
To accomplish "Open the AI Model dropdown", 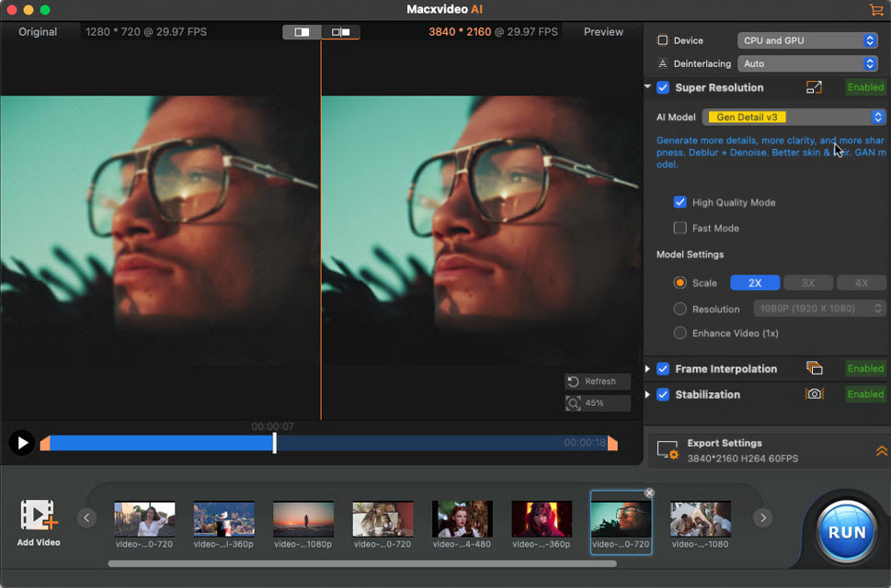I will point(794,117).
